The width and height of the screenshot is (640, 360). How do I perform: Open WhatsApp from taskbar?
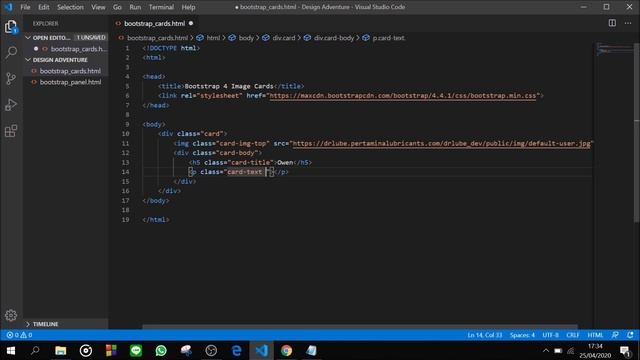(161, 351)
